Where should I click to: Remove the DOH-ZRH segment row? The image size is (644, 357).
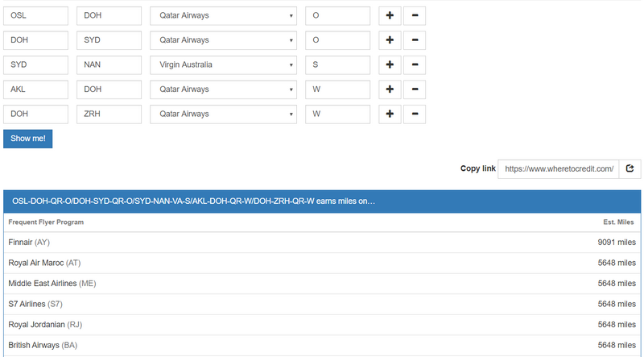coord(415,114)
